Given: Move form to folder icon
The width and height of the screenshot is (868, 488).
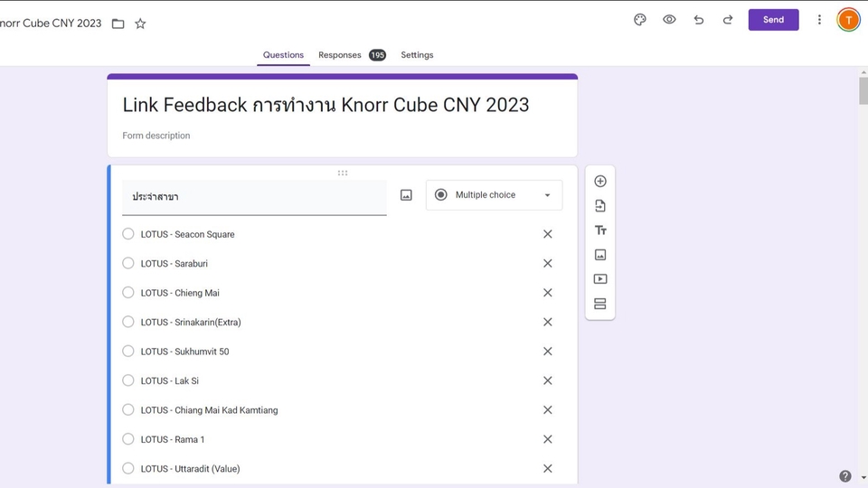Looking at the screenshot, I should tap(118, 23).
